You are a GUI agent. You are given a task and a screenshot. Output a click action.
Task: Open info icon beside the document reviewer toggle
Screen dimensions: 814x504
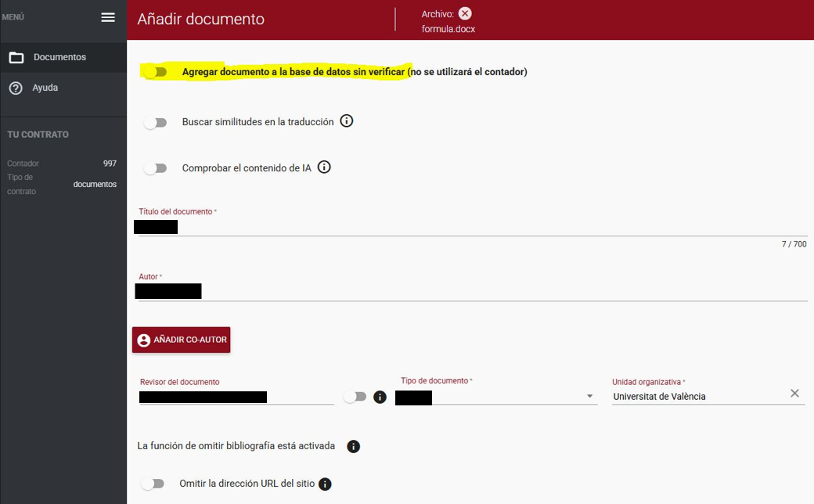click(x=380, y=397)
